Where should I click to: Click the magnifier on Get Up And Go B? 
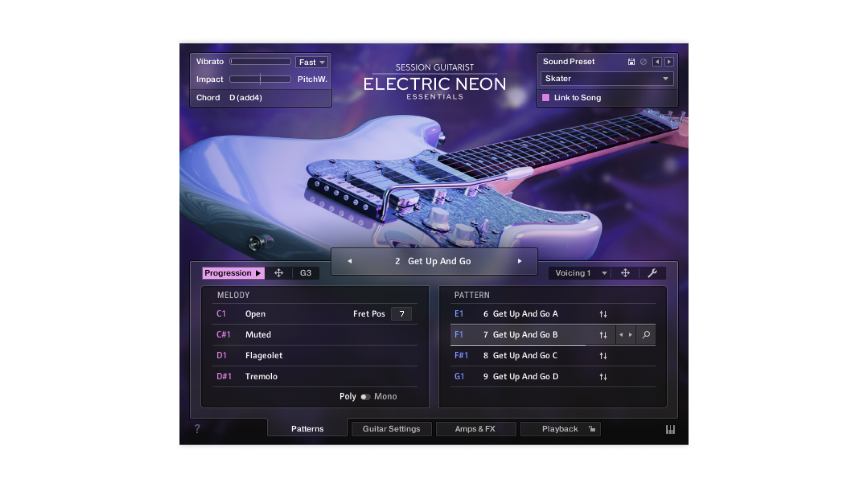(x=646, y=335)
